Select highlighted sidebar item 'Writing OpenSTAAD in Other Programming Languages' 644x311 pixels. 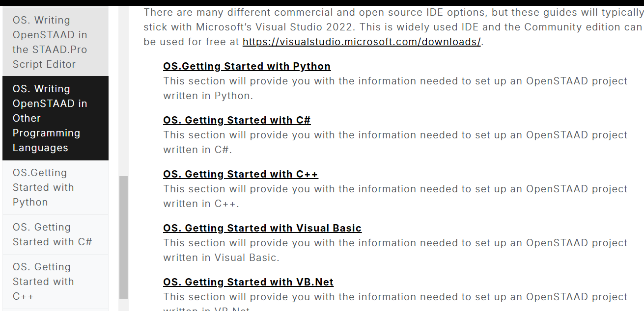[50, 118]
